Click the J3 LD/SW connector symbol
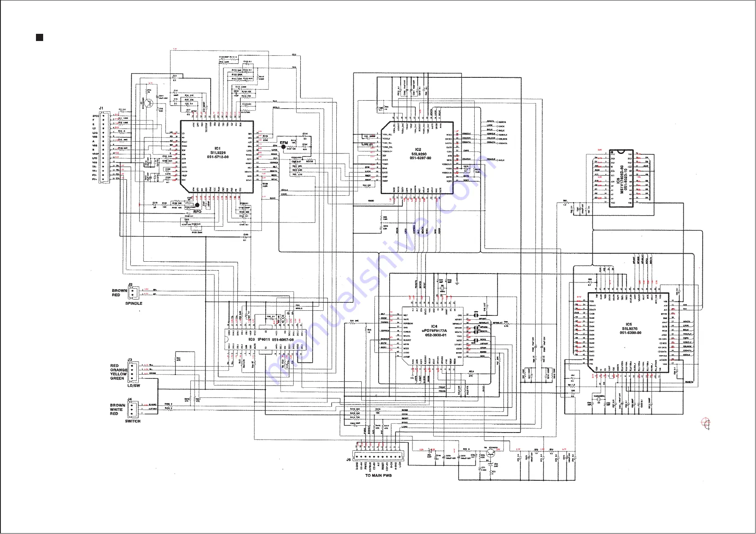Viewport: 756px width, 534px height. [132, 372]
